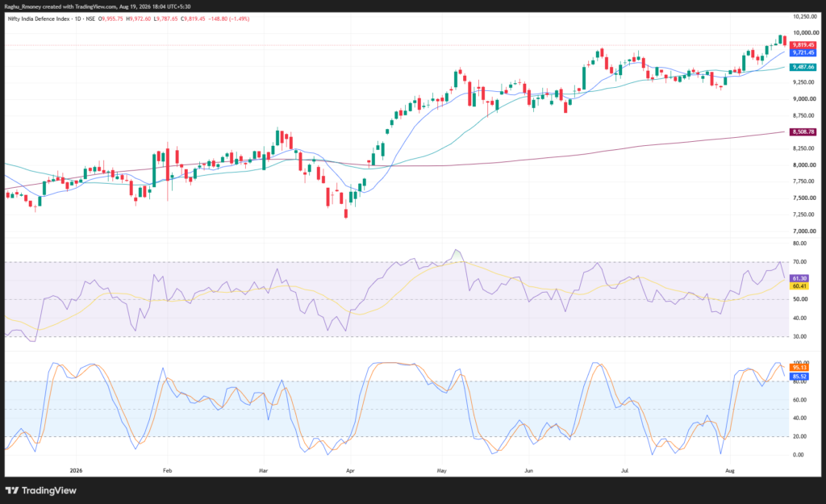Click the 30.00 label on RSI axis
Viewport: 826px width, 504px height.
point(799,336)
